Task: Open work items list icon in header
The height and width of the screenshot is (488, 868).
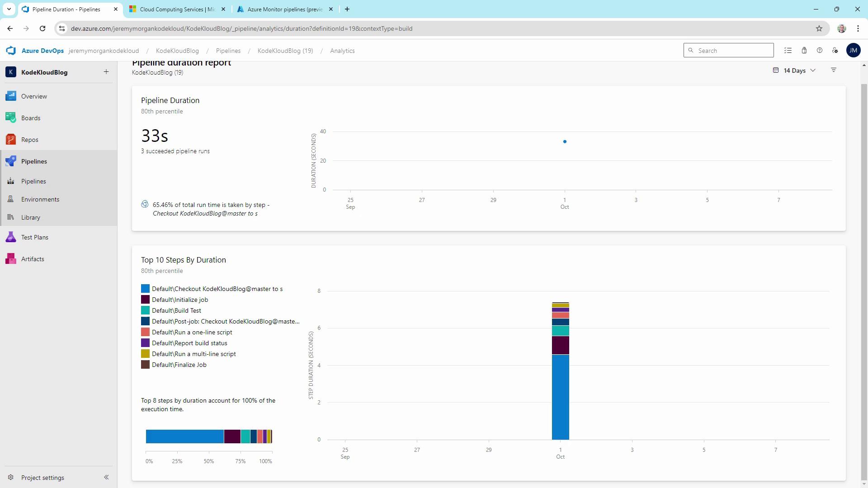Action: tap(788, 51)
